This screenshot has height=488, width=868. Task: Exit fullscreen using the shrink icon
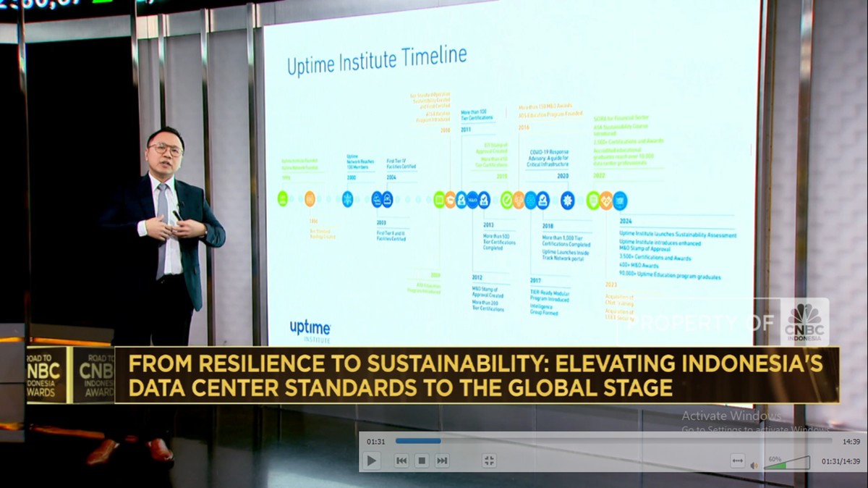click(x=489, y=460)
